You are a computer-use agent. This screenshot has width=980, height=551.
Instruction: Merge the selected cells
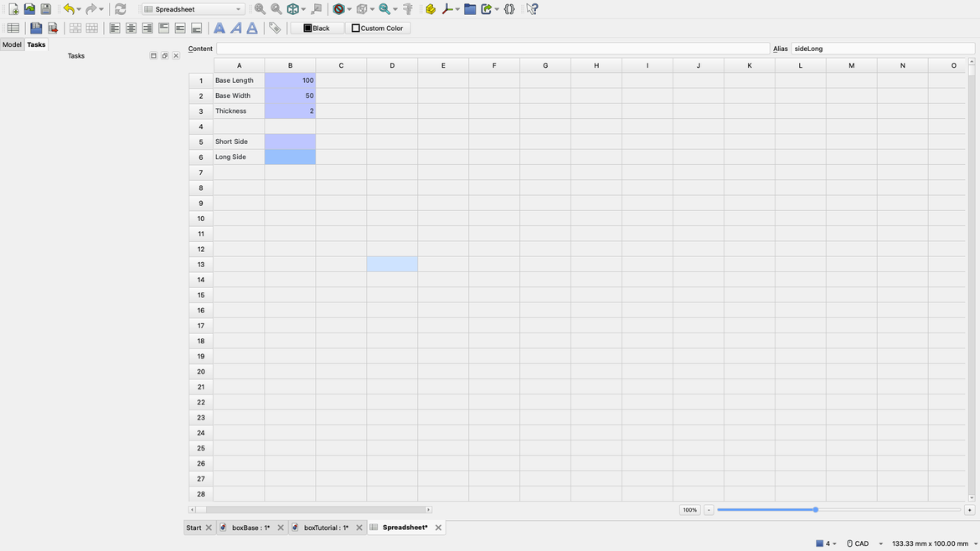tap(75, 27)
